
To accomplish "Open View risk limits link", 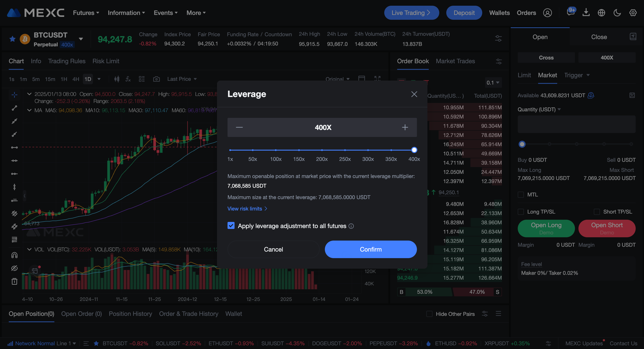I will tap(247, 209).
